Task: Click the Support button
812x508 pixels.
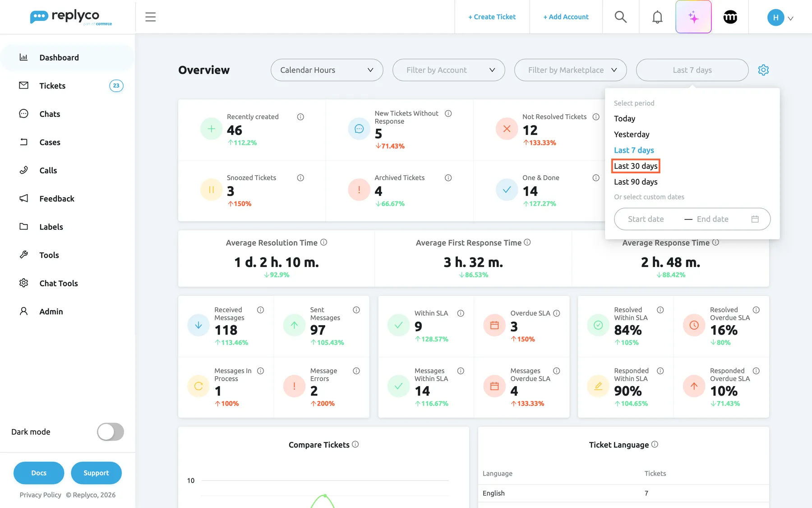Action: coord(96,473)
